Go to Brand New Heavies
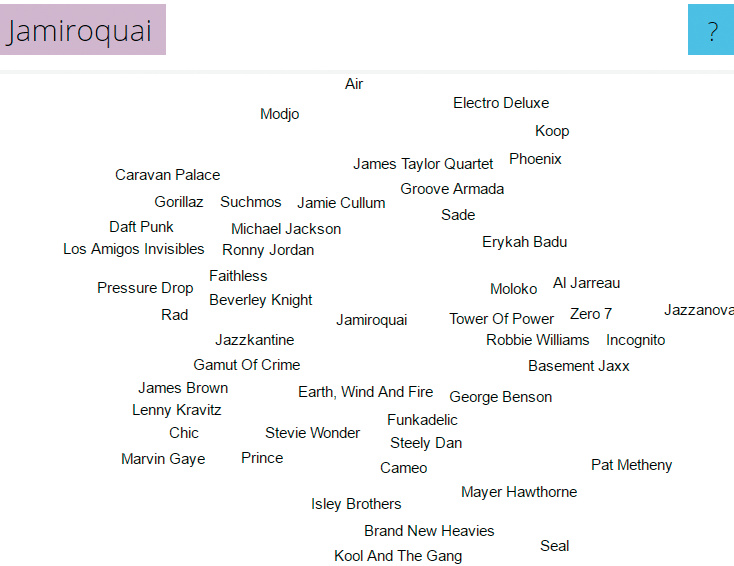The width and height of the screenshot is (734, 566). click(429, 531)
